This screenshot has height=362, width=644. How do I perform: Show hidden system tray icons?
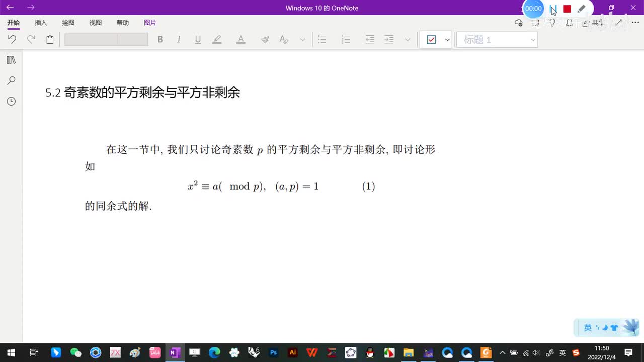[502, 352]
